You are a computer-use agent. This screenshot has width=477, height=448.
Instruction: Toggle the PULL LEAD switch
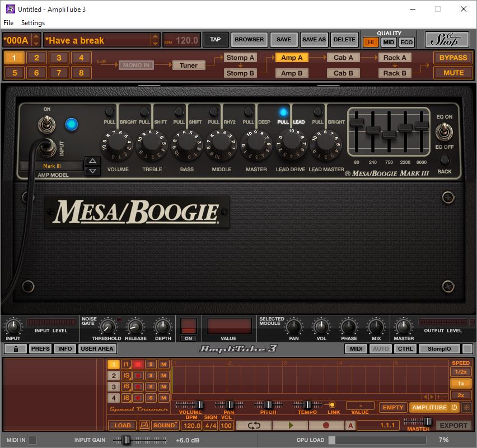coord(283,112)
